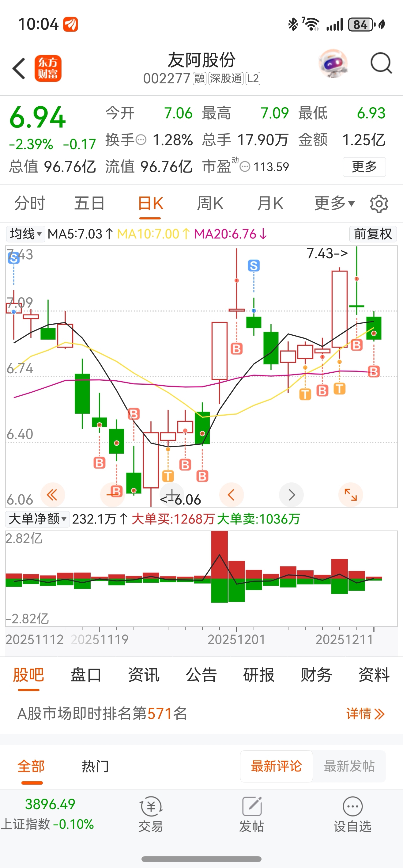The image size is (403, 868).
Task: Tap the 市盈 info bubble icon
Action: tap(245, 166)
